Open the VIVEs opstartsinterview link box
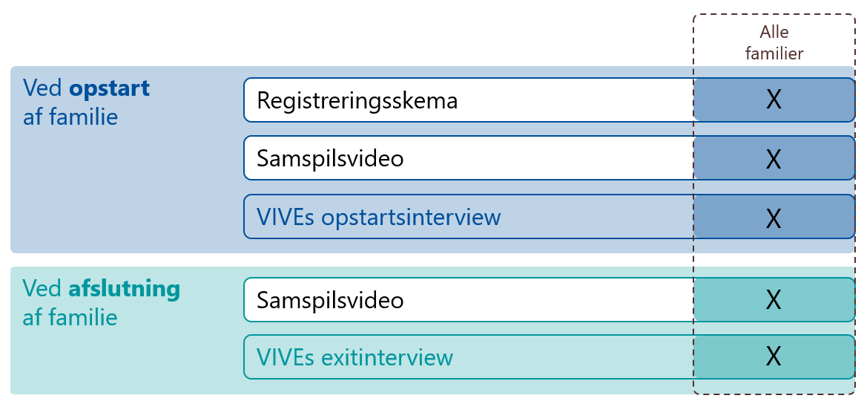864x406 pixels. coord(468,217)
